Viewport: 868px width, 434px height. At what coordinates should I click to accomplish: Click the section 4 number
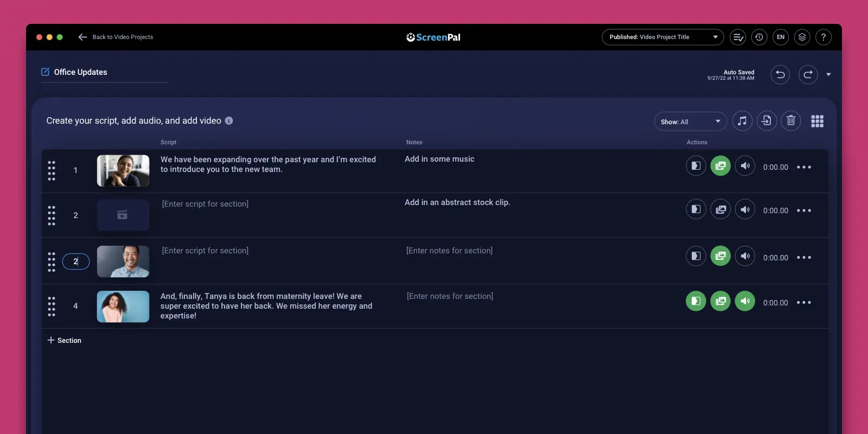coord(75,306)
